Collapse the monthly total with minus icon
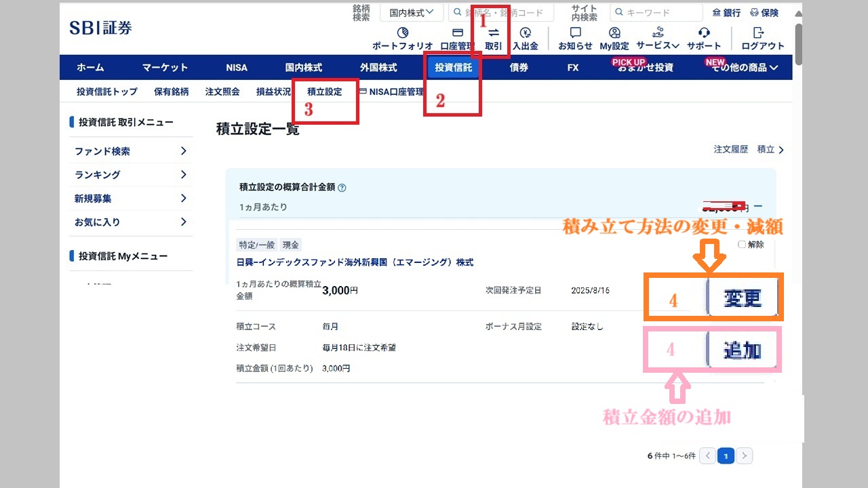This screenshot has height=488, width=868. (758, 206)
